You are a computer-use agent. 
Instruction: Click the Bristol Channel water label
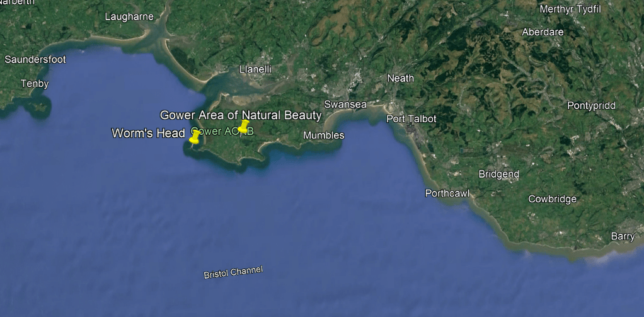tap(233, 272)
